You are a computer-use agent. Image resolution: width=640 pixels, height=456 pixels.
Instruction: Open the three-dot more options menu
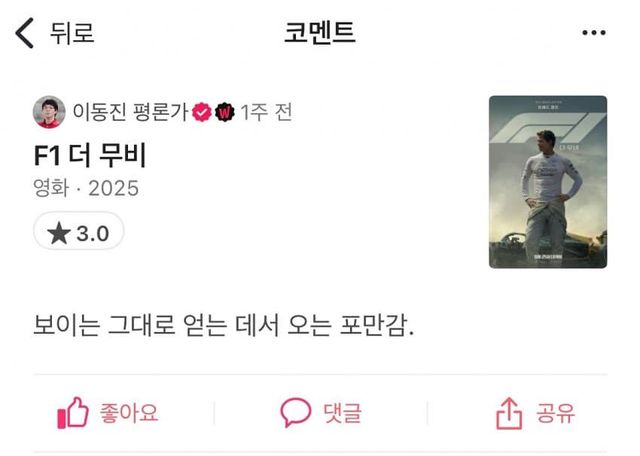click(594, 33)
